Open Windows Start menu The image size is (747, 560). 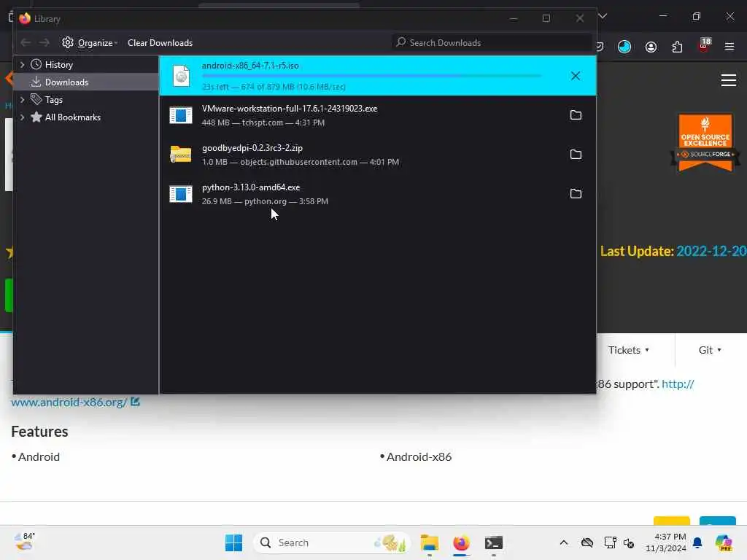coord(233,542)
